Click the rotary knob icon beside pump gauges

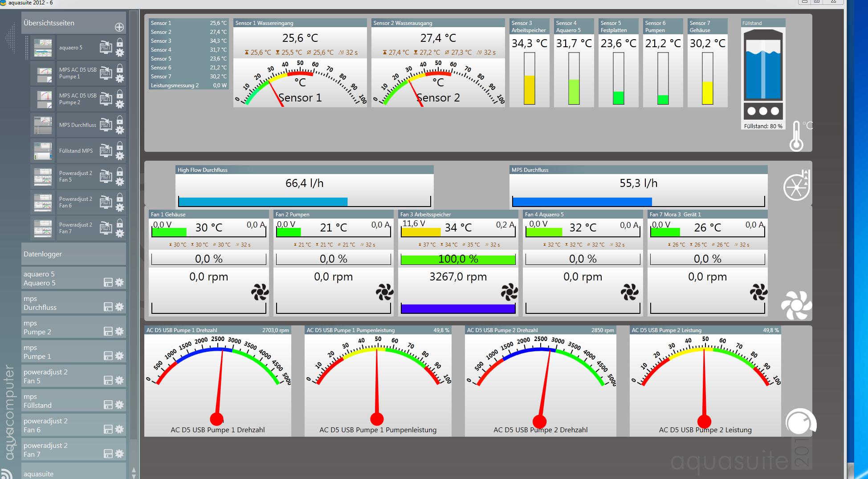coord(800,422)
